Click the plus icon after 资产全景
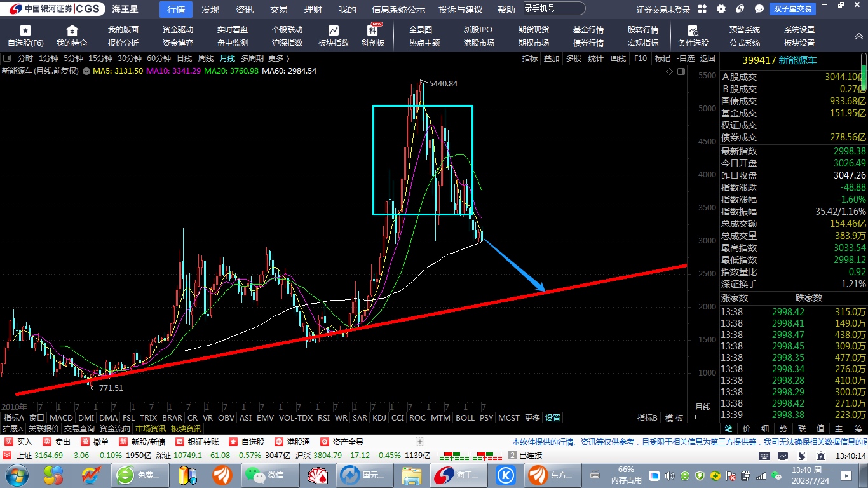The image size is (868, 488). (419, 442)
